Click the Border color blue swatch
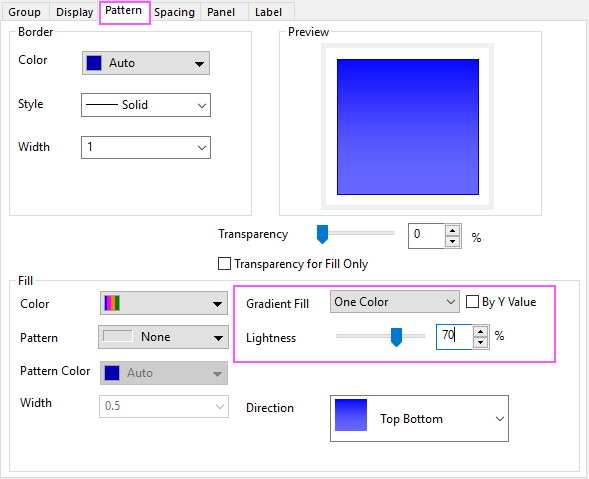 tap(94, 63)
